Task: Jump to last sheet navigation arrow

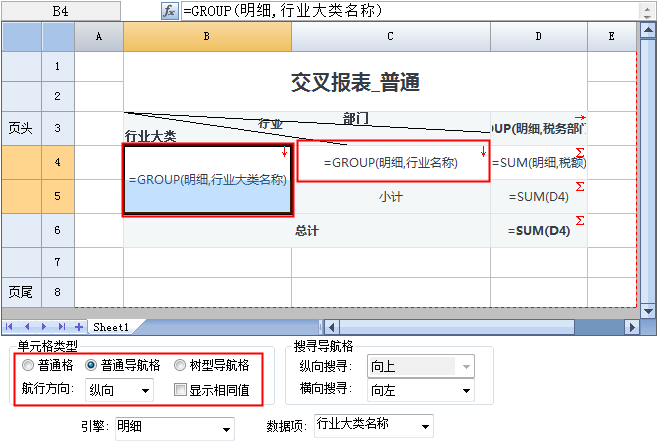Action: (x=62, y=327)
